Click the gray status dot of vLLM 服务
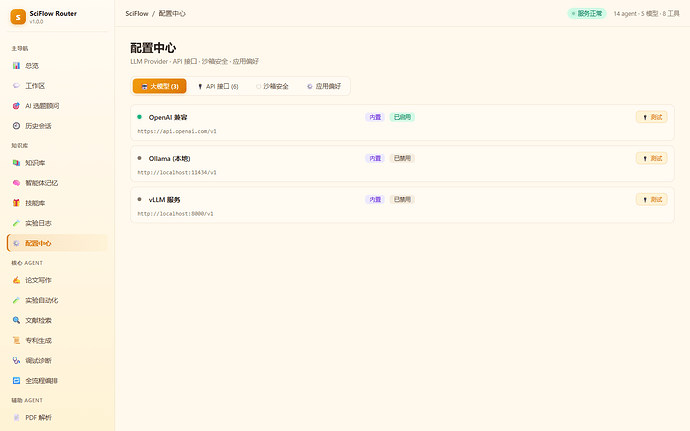 point(139,199)
